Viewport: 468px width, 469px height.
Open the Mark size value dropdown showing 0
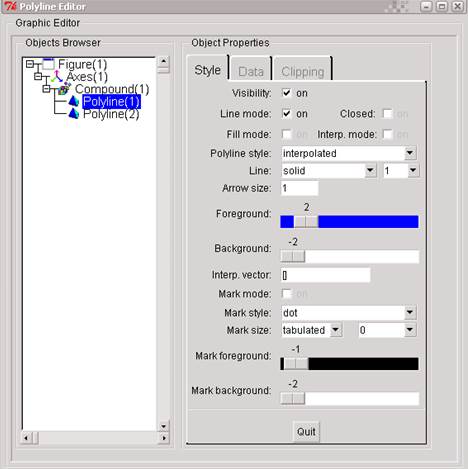tap(410, 330)
